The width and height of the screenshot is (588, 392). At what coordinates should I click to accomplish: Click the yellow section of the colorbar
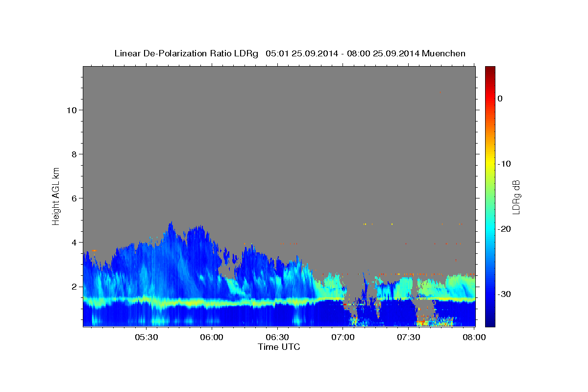pos(490,164)
